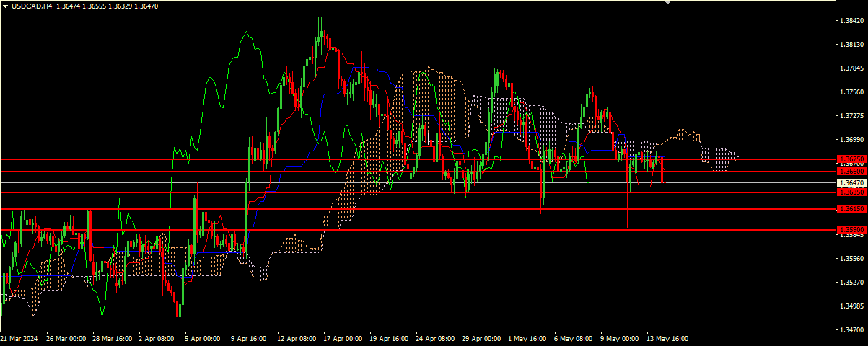The width and height of the screenshot is (868, 346).
Task: Click the 19 Apr 16:00 time label
Action: pyautogui.click(x=388, y=338)
